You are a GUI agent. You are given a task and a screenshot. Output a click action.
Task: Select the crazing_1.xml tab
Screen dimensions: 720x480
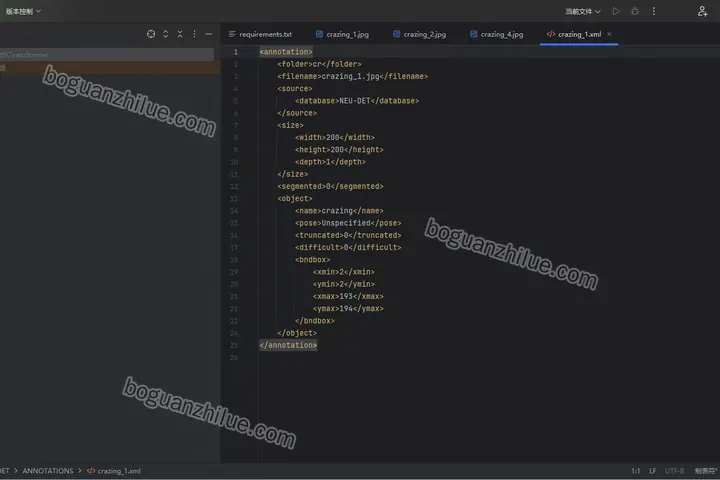[574, 34]
